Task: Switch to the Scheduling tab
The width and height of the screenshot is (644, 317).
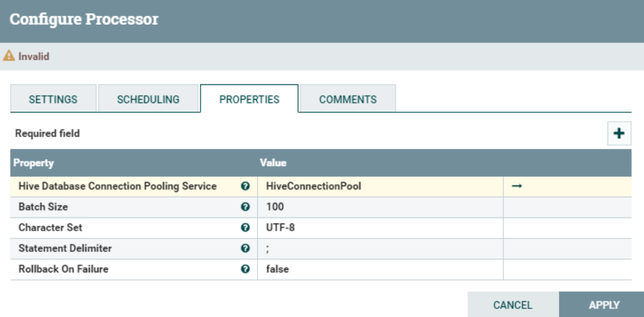Action: (148, 99)
